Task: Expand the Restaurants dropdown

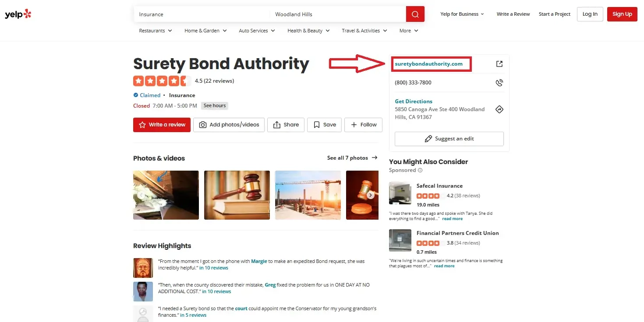Action: 156,31
